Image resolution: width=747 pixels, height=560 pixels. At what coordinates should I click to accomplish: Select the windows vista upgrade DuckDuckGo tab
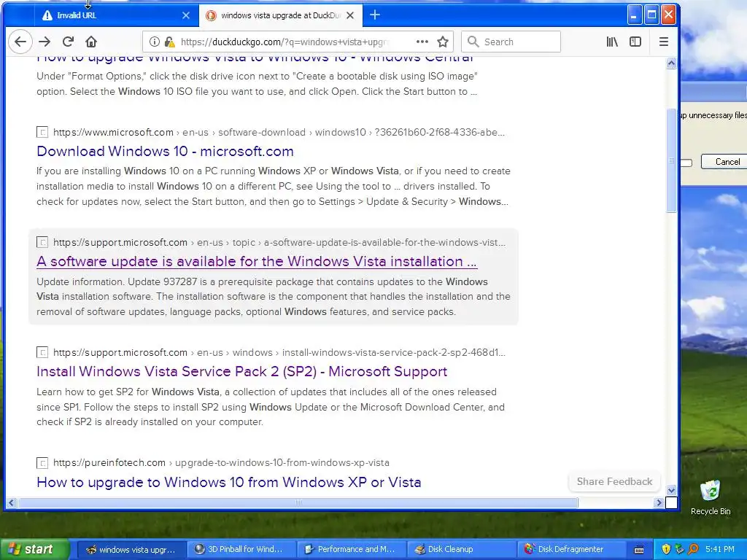click(x=281, y=15)
